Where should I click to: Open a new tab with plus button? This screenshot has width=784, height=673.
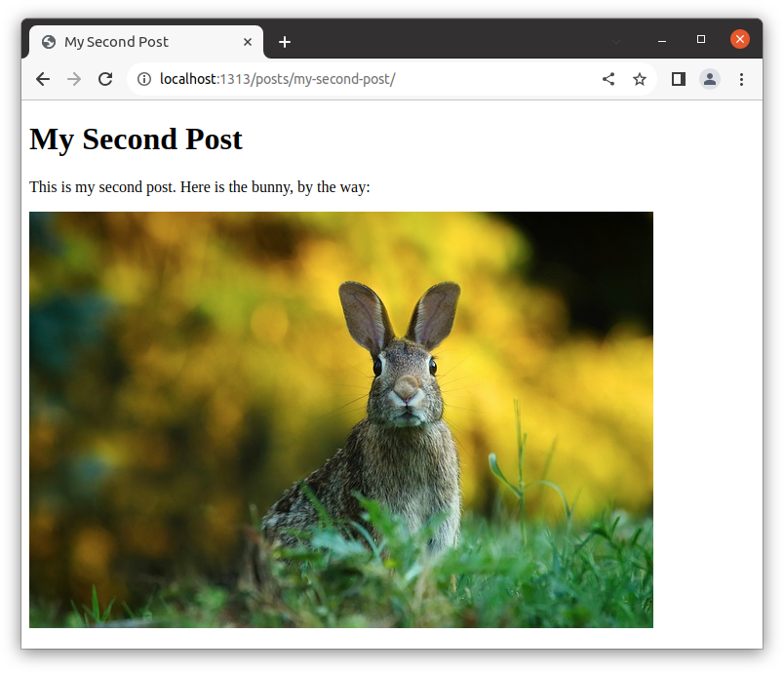[285, 42]
